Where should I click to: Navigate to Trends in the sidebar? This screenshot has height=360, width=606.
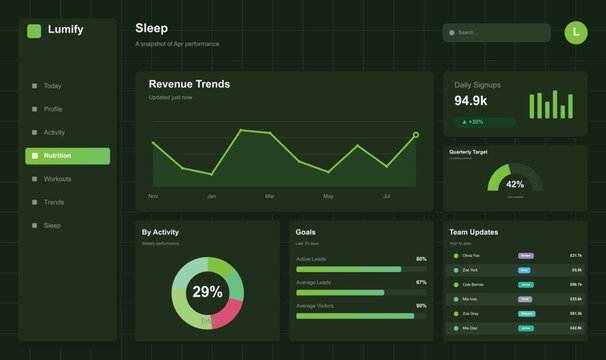[x=68, y=202]
